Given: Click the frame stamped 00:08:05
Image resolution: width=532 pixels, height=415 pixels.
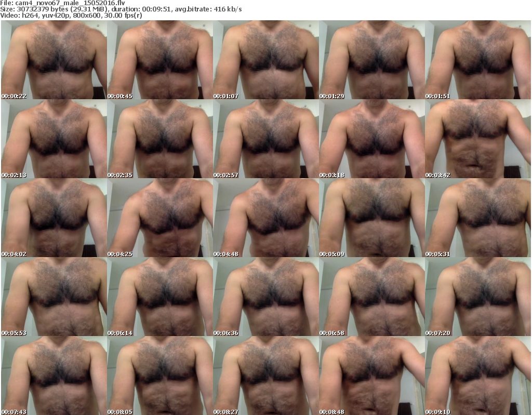Looking at the screenshot, I should [x=160, y=376].
